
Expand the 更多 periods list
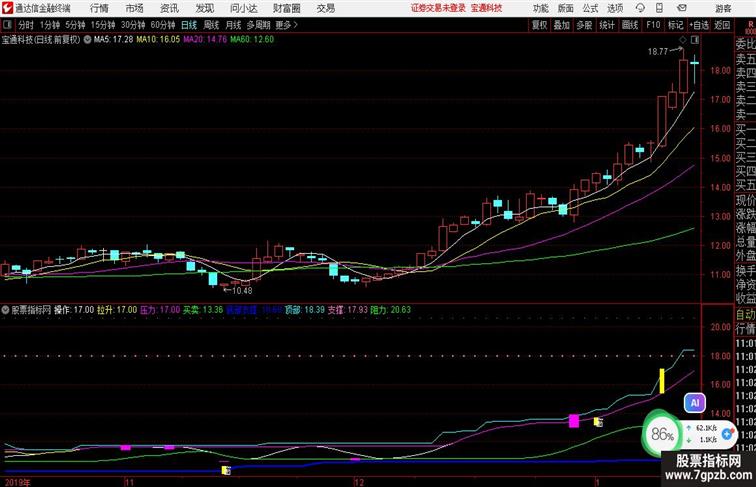pos(287,25)
